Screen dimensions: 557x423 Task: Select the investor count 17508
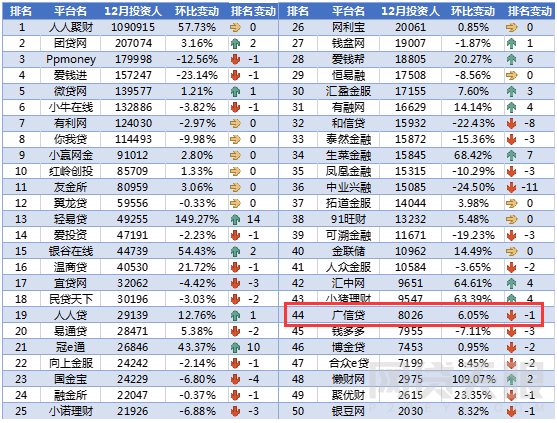pyautogui.click(x=410, y=75)
